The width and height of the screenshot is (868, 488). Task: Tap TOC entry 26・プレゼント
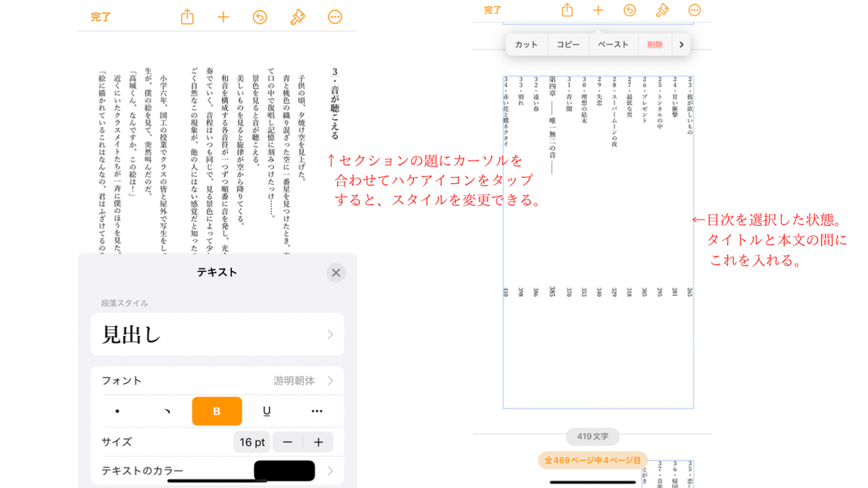644,100
